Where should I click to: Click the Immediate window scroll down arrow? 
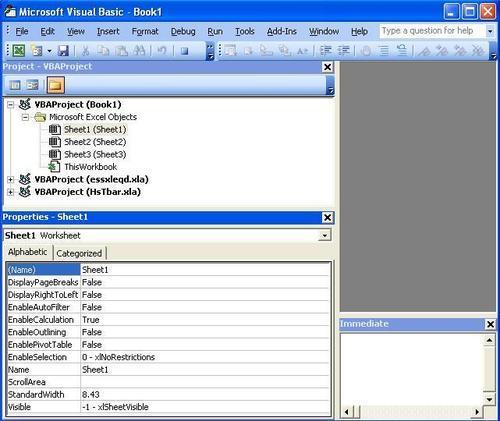[x=489, y=399]
